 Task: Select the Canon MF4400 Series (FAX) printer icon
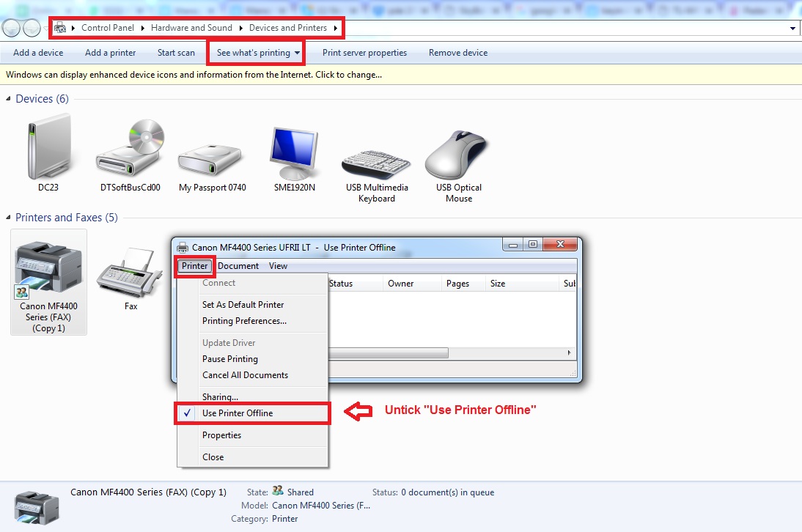click(48, 270)
